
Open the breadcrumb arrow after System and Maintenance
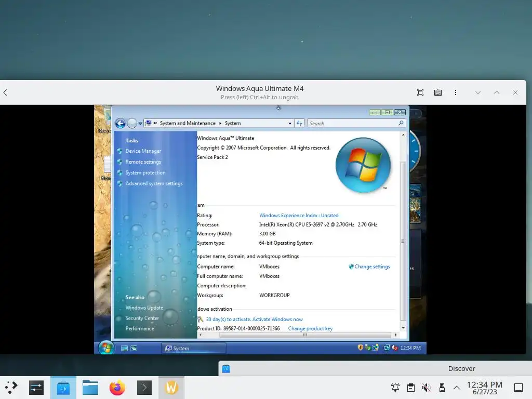coord(220,123)
